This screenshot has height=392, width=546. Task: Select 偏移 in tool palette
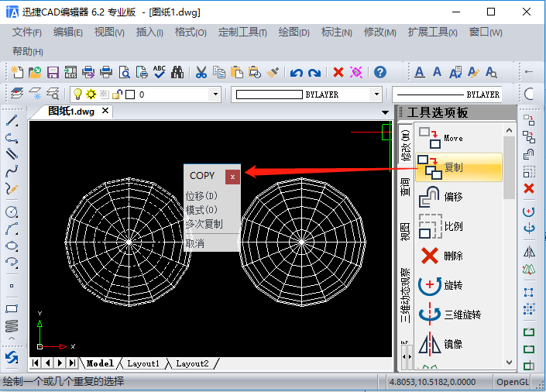click(459, 197)
